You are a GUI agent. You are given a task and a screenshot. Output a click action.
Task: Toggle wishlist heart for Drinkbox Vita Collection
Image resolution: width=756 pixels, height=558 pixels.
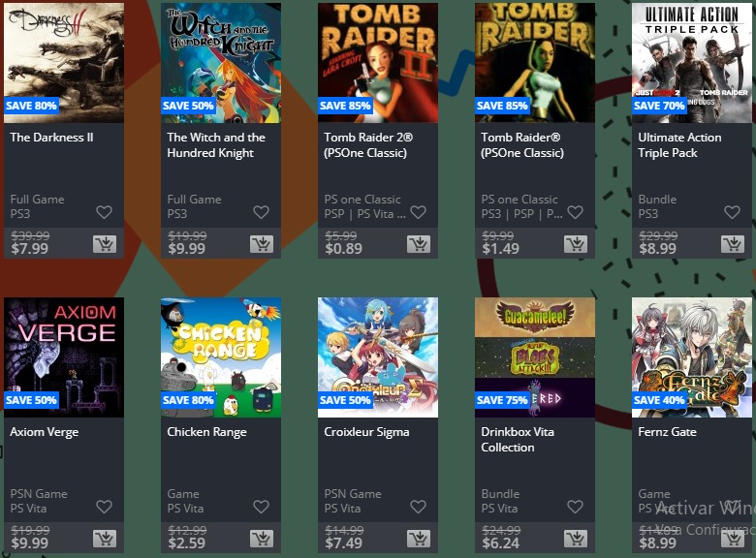575,507
